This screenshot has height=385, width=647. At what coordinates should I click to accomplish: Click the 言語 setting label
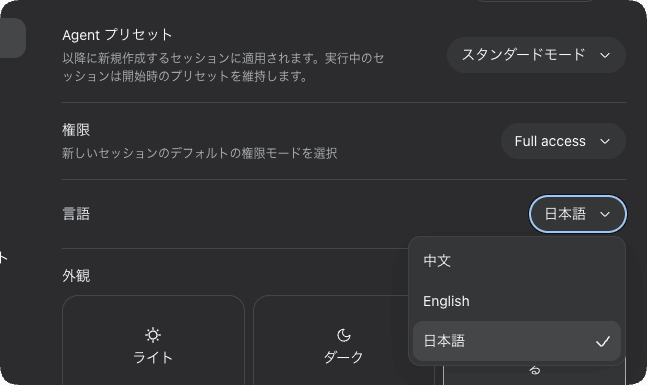(76, 214)
